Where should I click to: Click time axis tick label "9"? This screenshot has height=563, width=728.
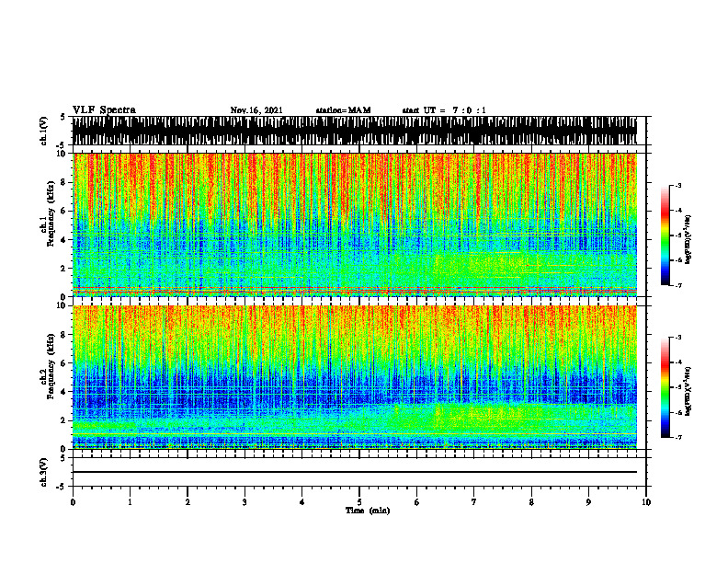(x=588, y=502)
